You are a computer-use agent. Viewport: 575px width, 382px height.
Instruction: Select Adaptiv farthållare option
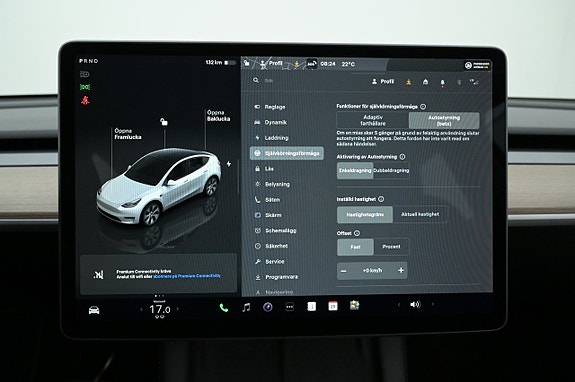point(373,120)
